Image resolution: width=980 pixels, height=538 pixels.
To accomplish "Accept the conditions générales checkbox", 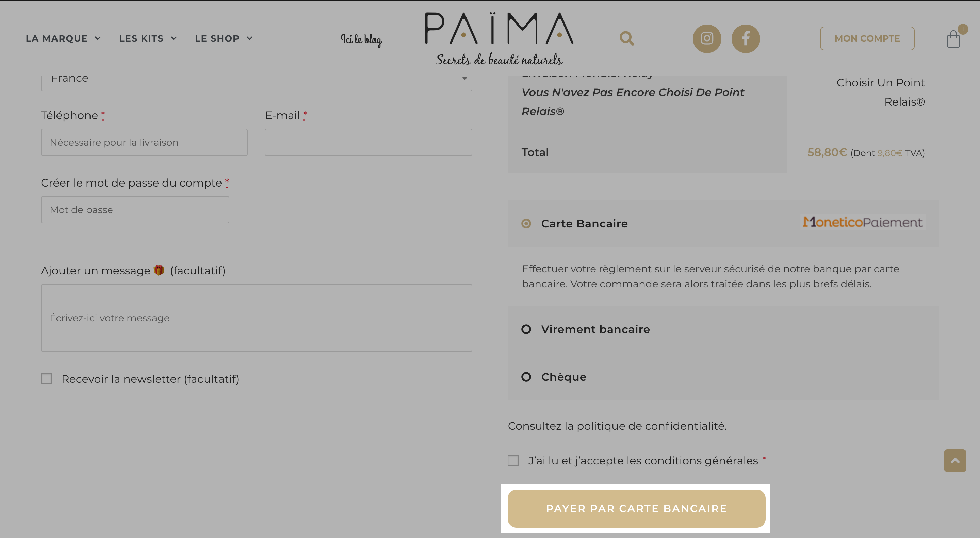I will click(x=513, y=460).
